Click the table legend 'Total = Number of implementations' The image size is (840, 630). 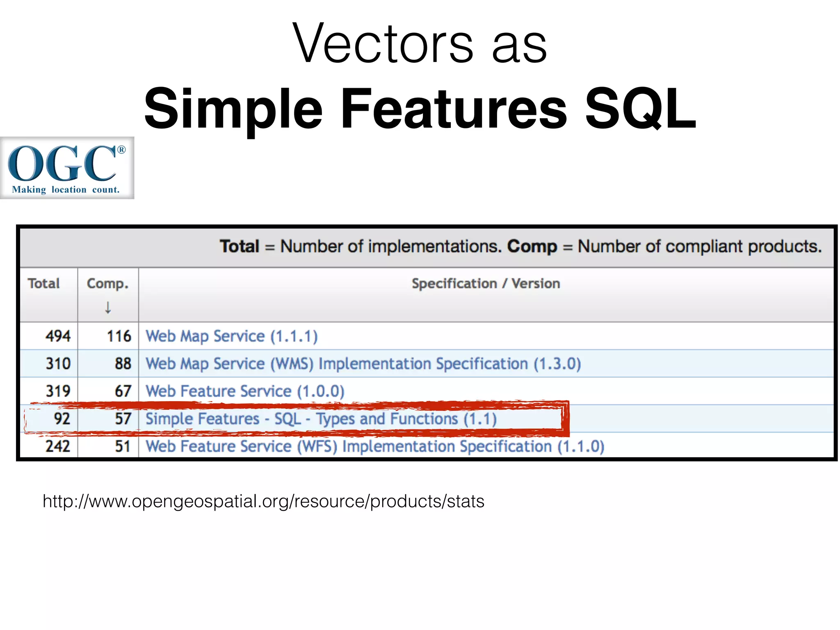pyautogui.click(x=361, y=247)
